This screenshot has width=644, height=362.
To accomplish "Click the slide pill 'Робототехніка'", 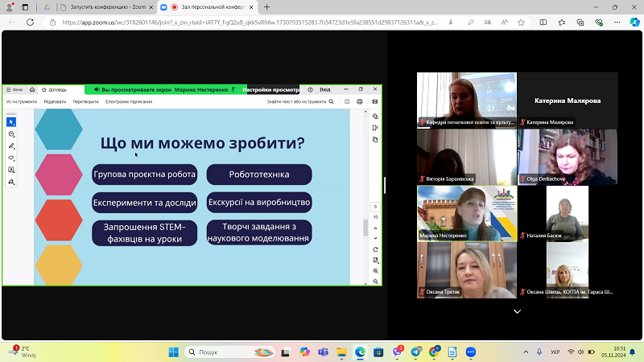I will point(259,175).
